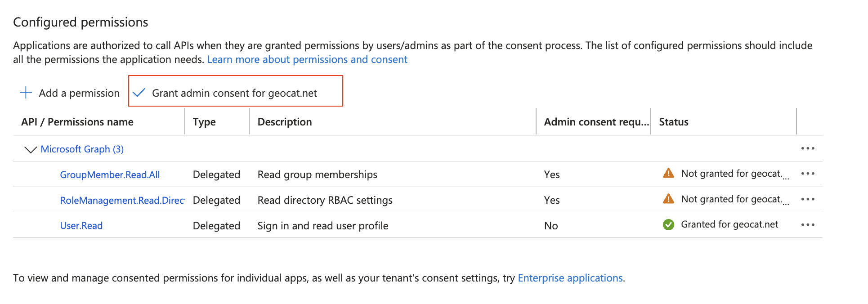Collapse the Microsoft Graph group chevron
This screenshot has width=868, height=304.
(30, 149)
